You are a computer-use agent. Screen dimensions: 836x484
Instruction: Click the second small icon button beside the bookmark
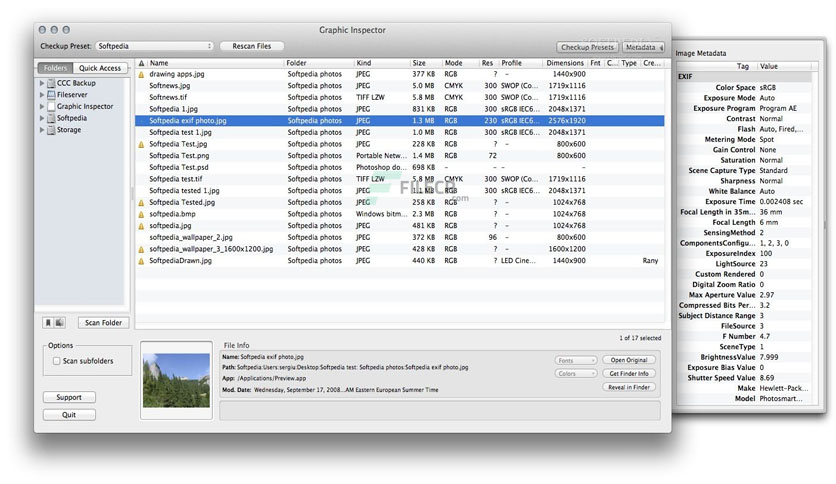tap(60, 322)
